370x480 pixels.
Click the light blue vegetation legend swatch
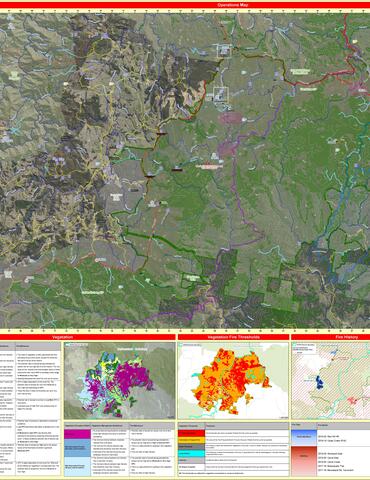click(x=77, y=466)
